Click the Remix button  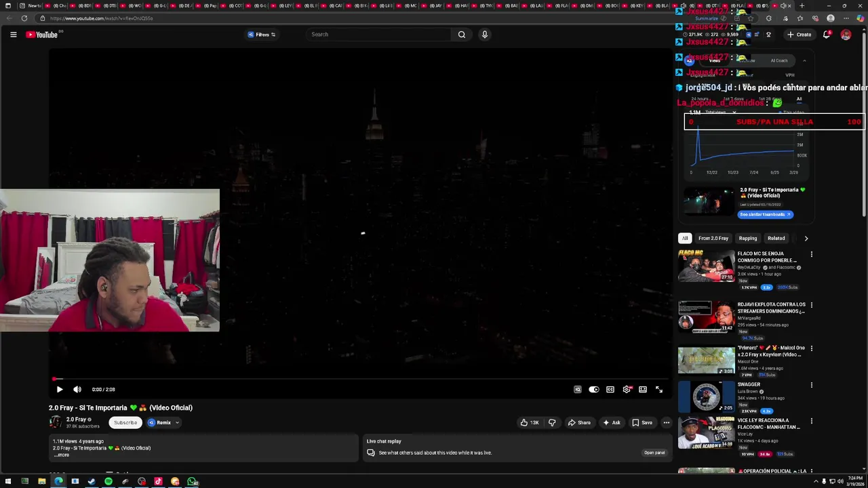(160, 423)
